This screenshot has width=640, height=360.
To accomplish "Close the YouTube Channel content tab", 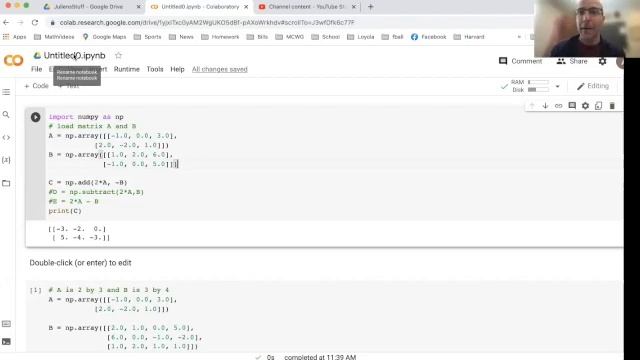I will pos(354,7).
